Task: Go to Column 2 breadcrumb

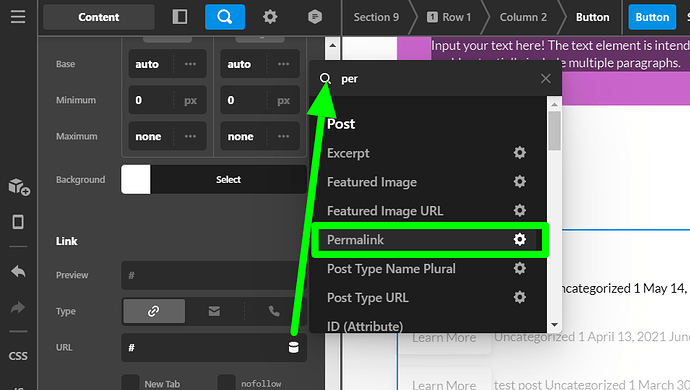Action: tap(523, 17)
